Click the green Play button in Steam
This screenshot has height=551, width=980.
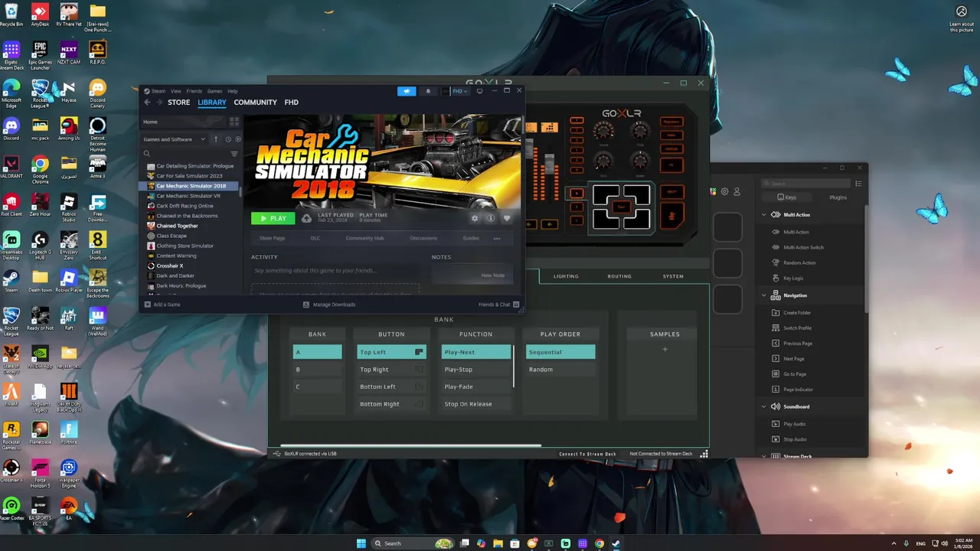[273, 218]
